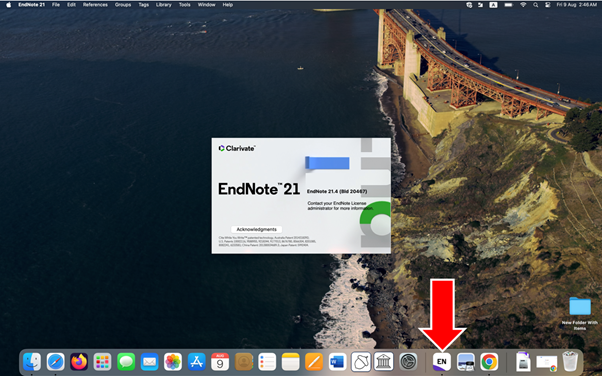The height and width of the screenshot is (376, 602).
Task: Open the Groups menu
Action: pyautogui.click(x=123, y=5)
